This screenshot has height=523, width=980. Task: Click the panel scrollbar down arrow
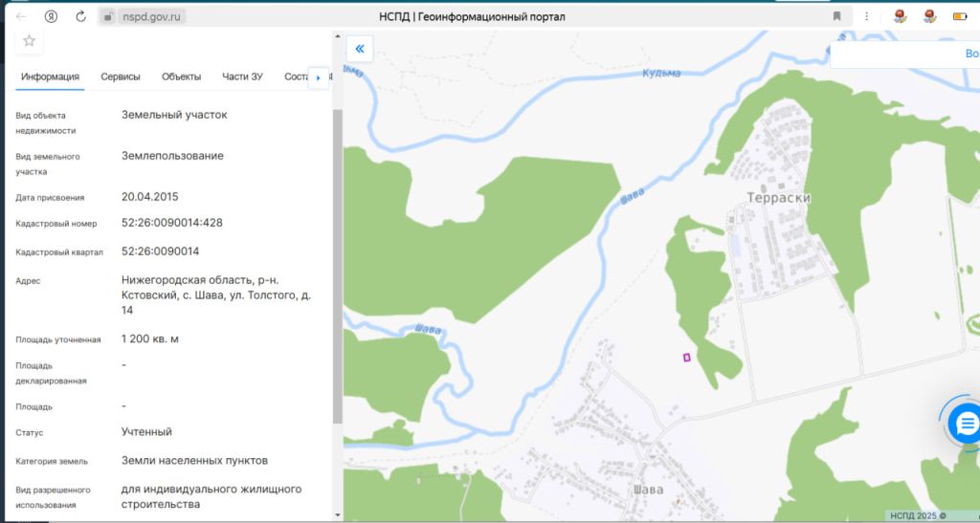[337, 514]
